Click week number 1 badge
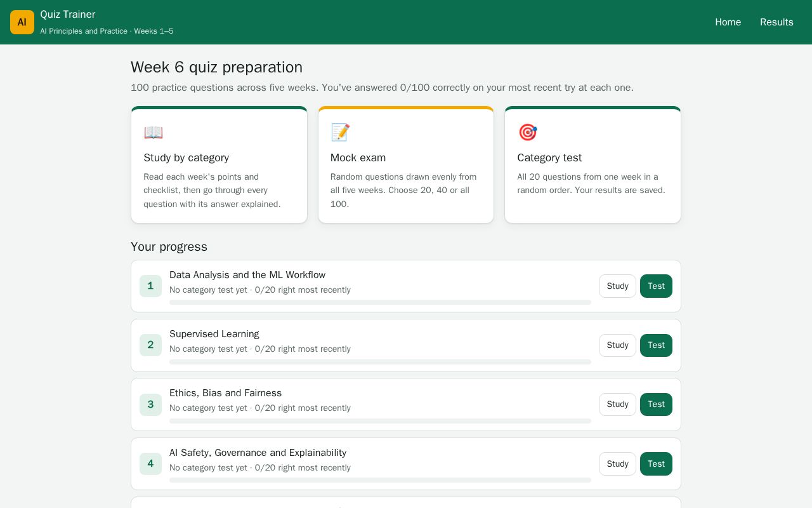Image resolution: width=812 pixels, height=508 pixels. 150,286
